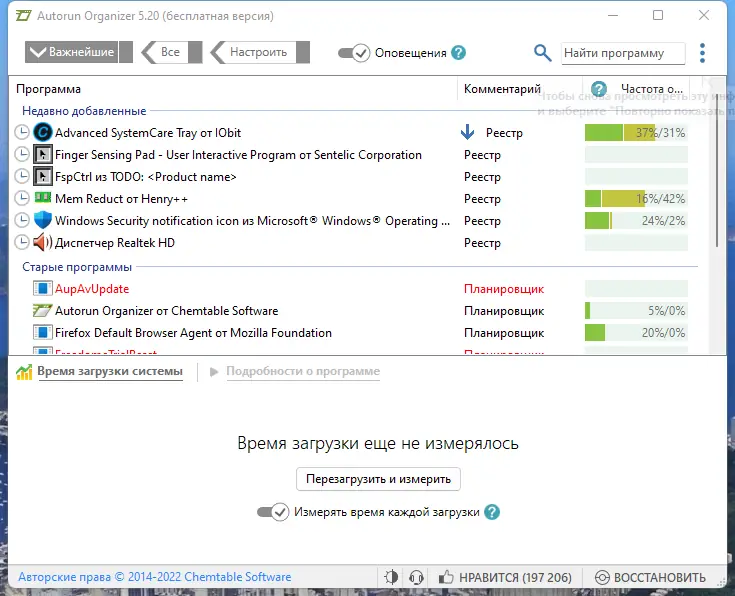Switch to Подробности о программе tab
The height and width of the screenshot is (596, 735).
pyautogui.click(x=303, y=371)
